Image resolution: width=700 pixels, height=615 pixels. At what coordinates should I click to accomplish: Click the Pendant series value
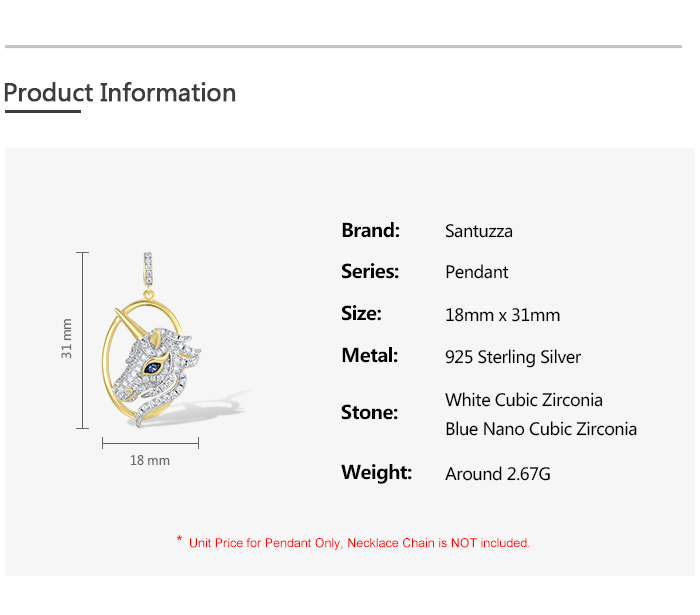click(477, 272)
